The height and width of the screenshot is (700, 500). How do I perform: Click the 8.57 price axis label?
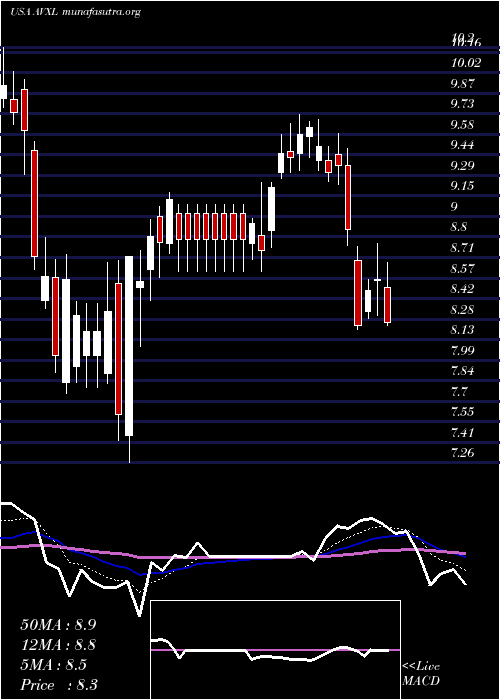(462, 268)
